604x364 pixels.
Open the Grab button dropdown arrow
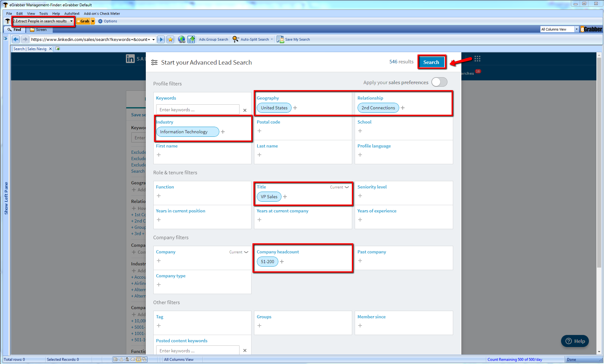pyautogui.click(x=93, y=21)
